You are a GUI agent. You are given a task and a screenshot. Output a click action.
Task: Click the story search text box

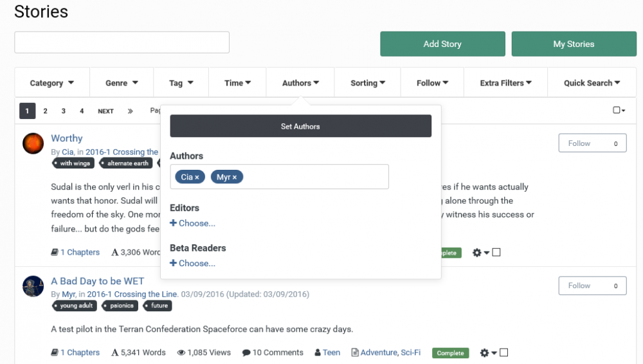[122, 42]
